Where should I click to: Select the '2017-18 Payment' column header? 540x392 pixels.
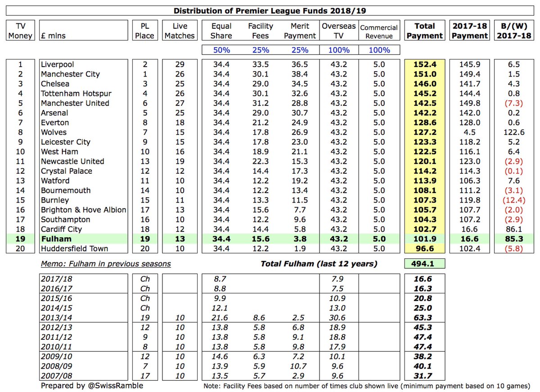[x=469, y=31]
